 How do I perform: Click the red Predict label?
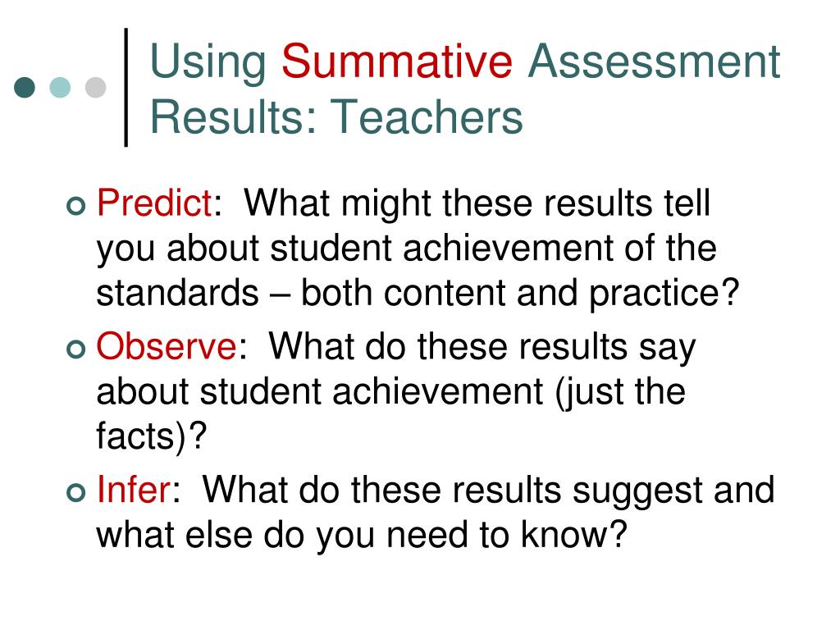coord(154,203)
